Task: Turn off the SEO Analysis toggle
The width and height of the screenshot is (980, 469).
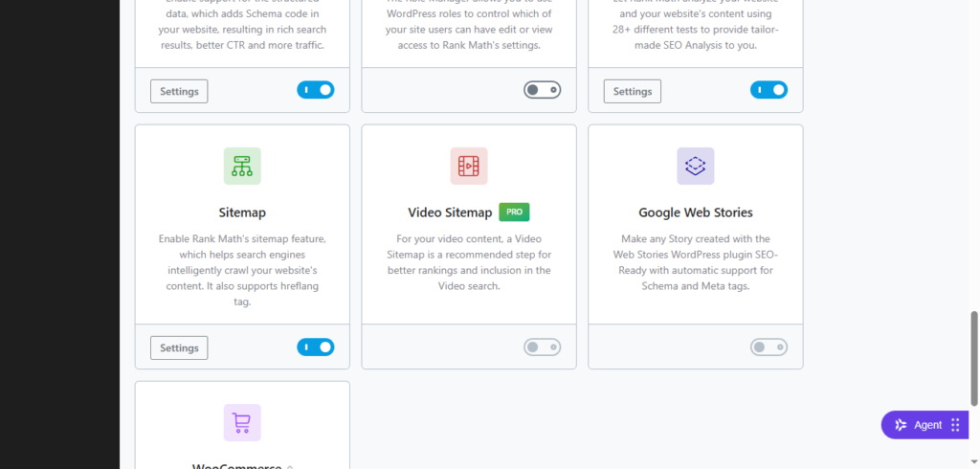Action: click(768, 90)
